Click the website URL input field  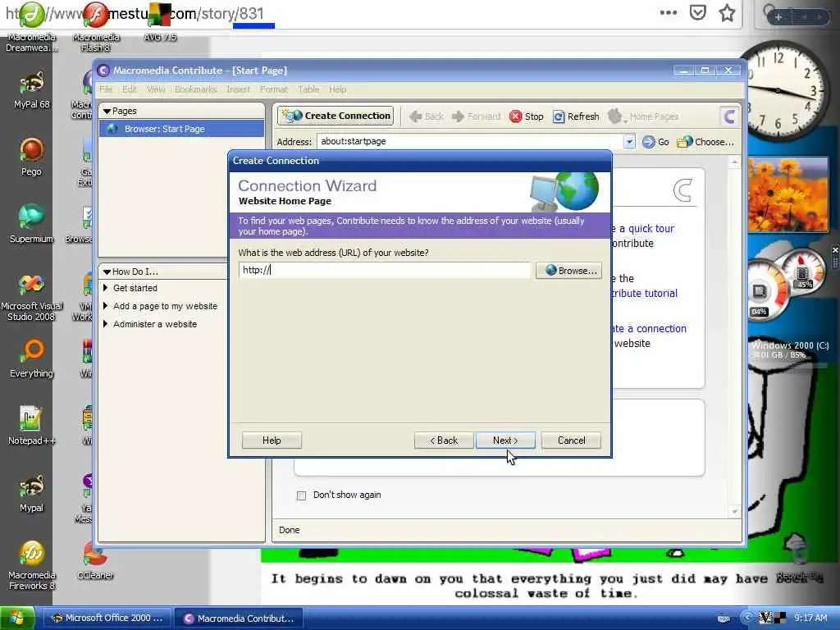[x=385, y=270]
